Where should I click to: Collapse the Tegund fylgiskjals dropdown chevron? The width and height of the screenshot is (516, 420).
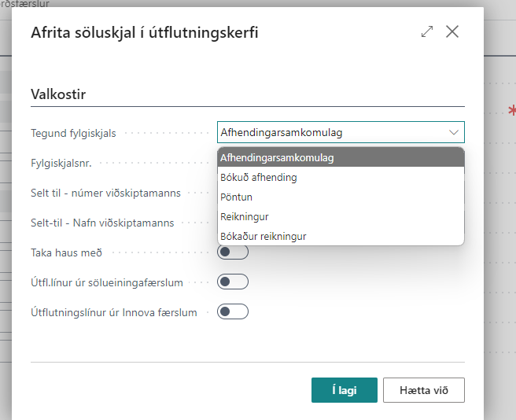pyautogui.click(x=454, y=132)
